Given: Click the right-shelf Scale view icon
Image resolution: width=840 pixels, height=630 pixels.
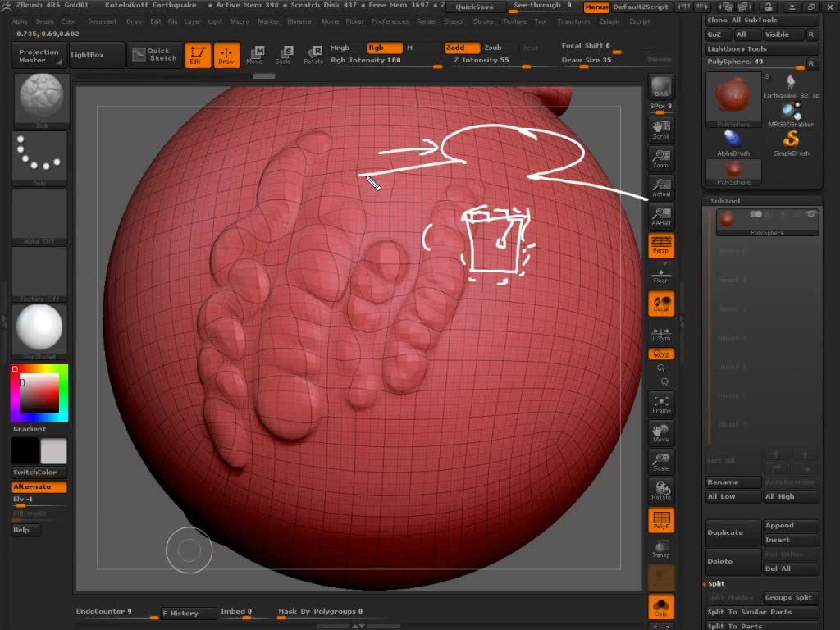Looking at the screenshot, I should [x=660, y=463].
